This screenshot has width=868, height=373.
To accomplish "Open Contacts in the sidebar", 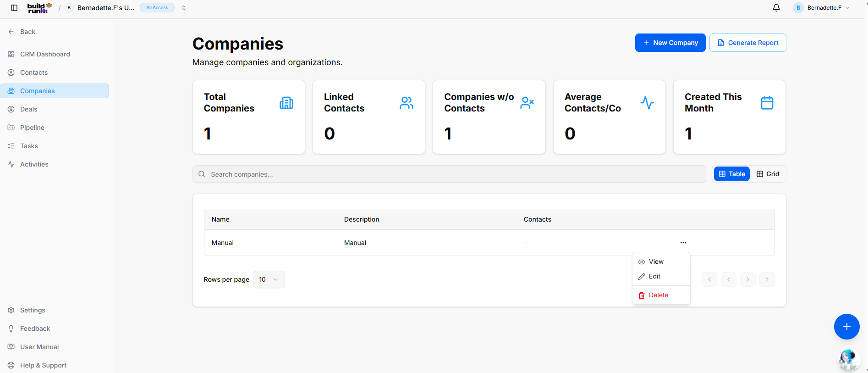I will pyautogui.click(x=55, y=72).
